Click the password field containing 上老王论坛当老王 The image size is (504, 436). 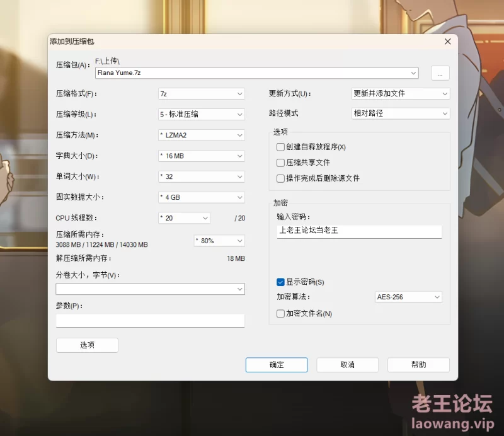pyautogui.click(x=359, y=231)
